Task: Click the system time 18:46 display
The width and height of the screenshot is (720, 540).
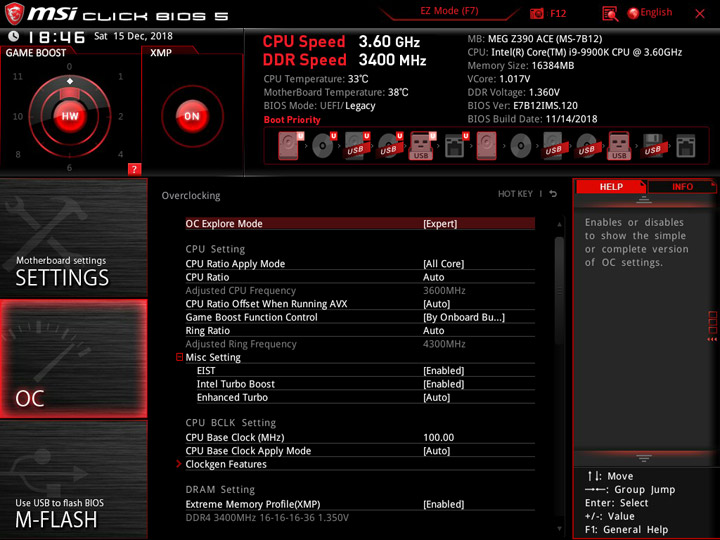Action: 56,37
